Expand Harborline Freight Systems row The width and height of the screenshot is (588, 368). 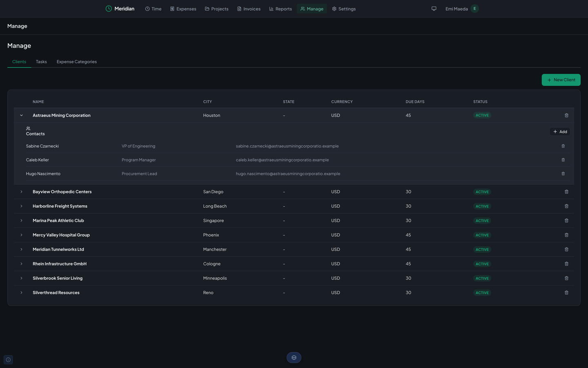[x=22, y=206]
